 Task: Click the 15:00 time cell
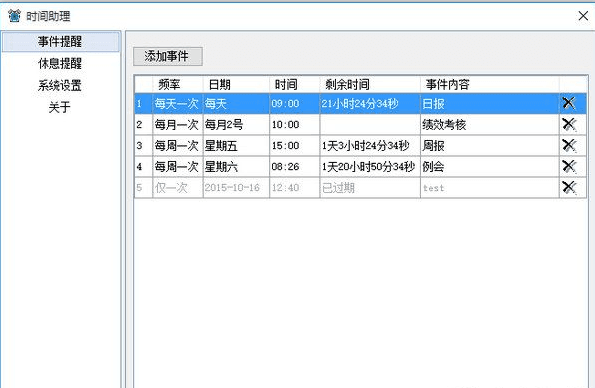point(294,145)
